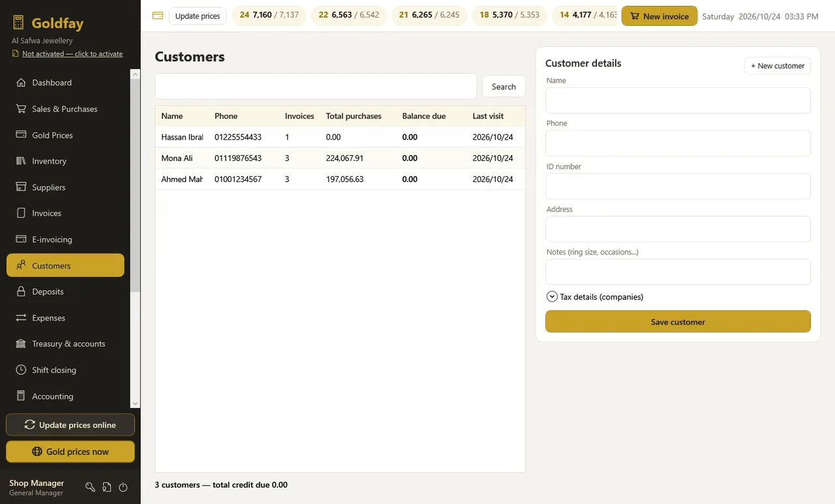This screenshot has width=835, height=504.
Task: Click the Treasury & accounts bank icon
Action: [x=21, y=344]
